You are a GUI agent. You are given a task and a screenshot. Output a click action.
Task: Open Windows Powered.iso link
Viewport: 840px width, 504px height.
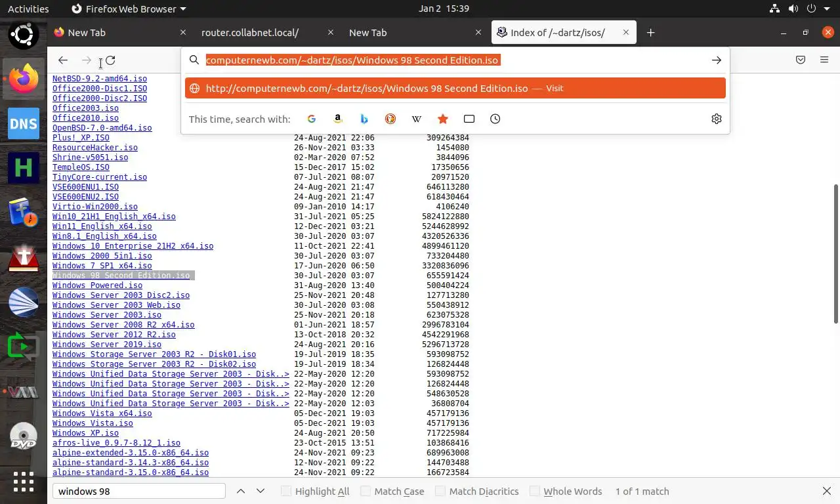[97, 285]
